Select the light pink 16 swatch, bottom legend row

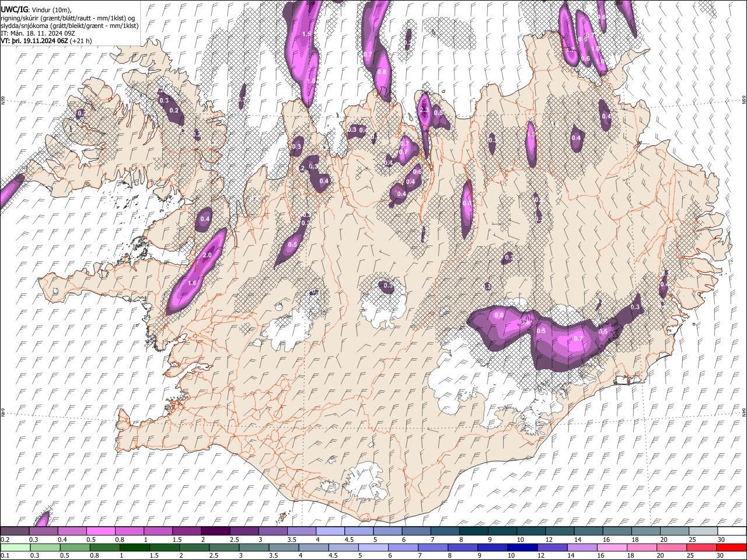pyautogui.click(x=612, y=547)
